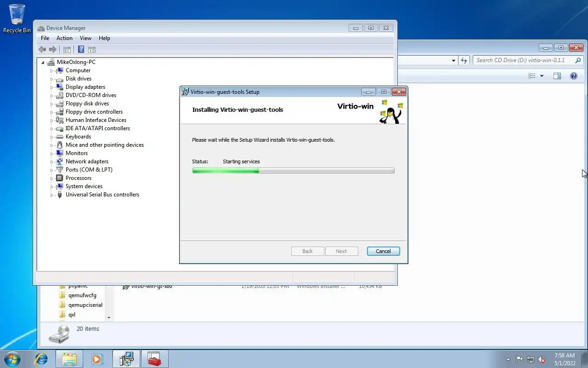Image resolution: width=588 pixels, height=368 pixels.
Task: Click the Refresh button in Explorer address bar
Action: point(464,60)
